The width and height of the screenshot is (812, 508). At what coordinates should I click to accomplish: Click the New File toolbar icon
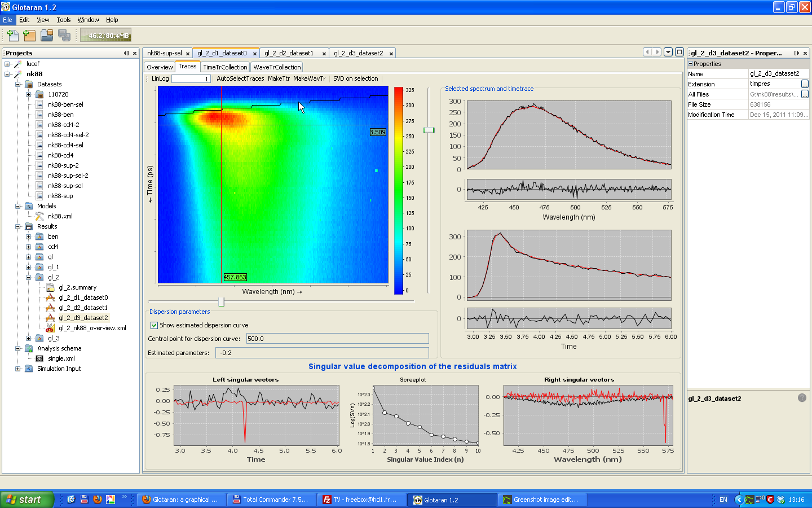[x=13, y=36]
